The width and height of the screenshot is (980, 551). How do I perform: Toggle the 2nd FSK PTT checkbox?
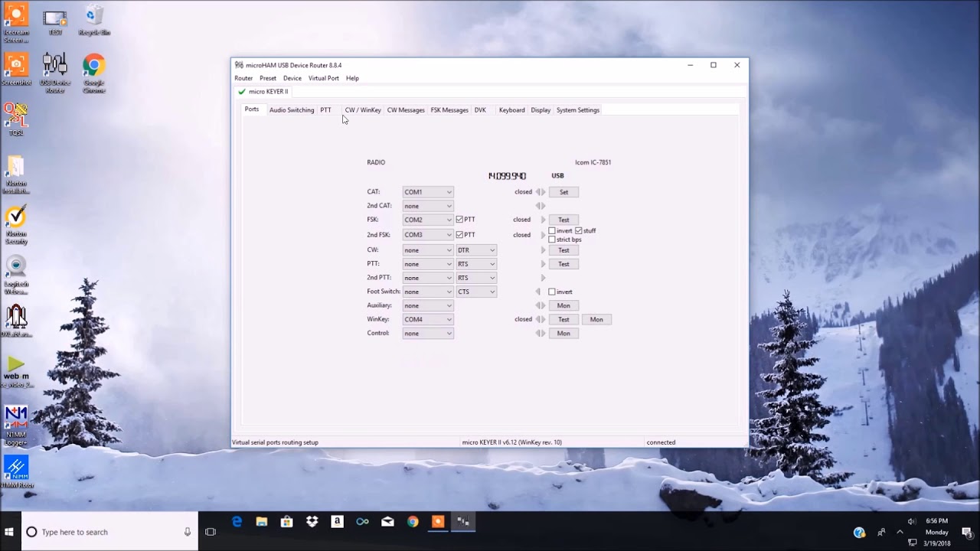click(459, 235)
